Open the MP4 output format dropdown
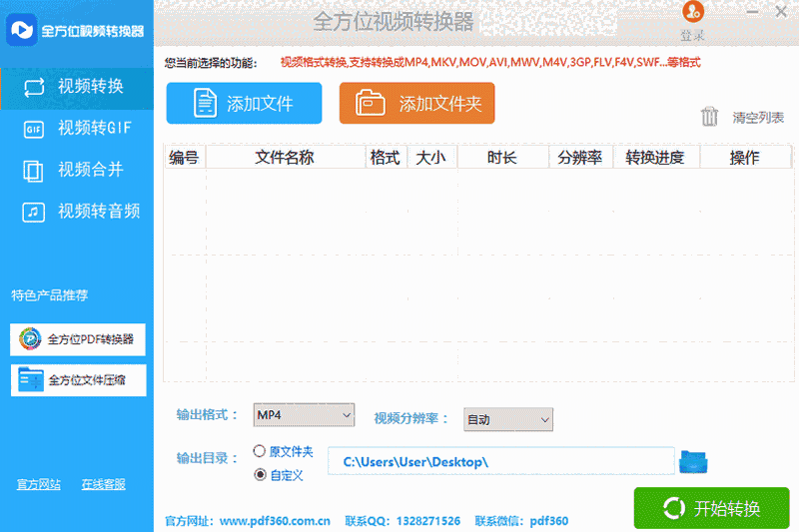This screenshot has width=799, height=532. pos(304,414)
